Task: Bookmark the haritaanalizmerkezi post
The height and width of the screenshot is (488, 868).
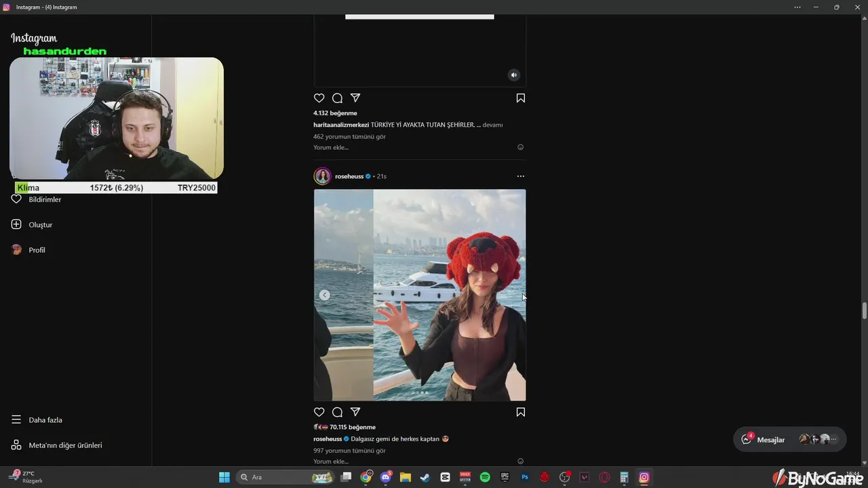Action: (521, 98)
